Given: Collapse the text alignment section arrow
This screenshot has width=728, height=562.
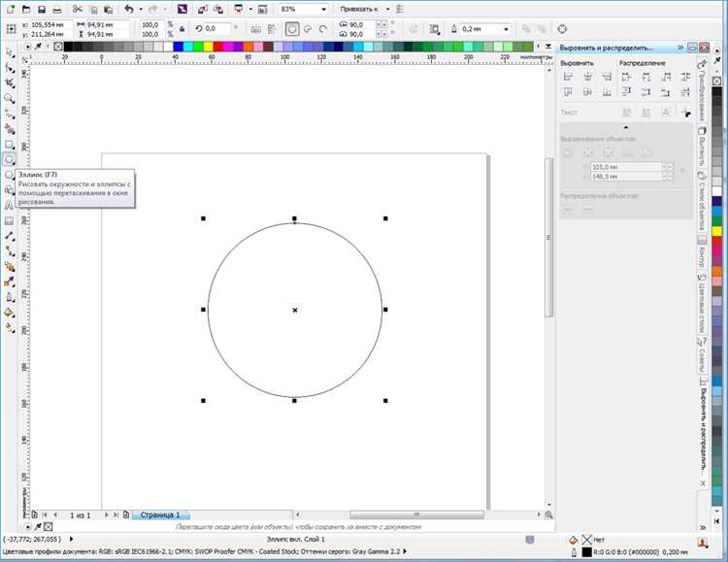Looking at the screenshot, I should [626, 127].
